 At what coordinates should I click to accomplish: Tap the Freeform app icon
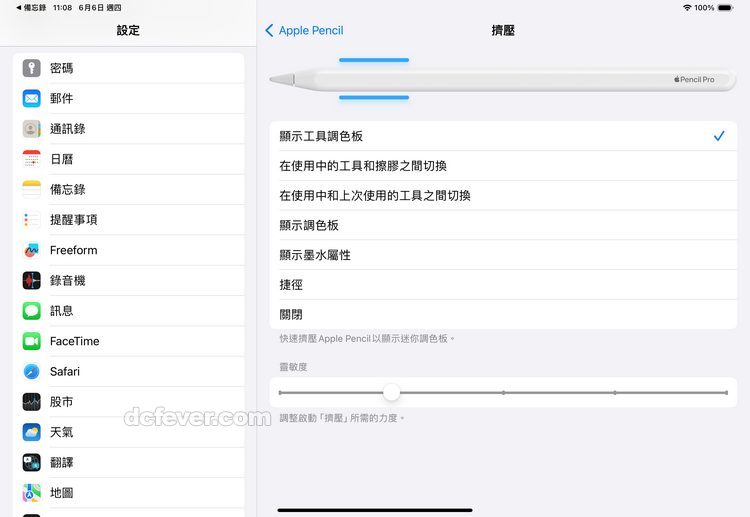[32, 250]
